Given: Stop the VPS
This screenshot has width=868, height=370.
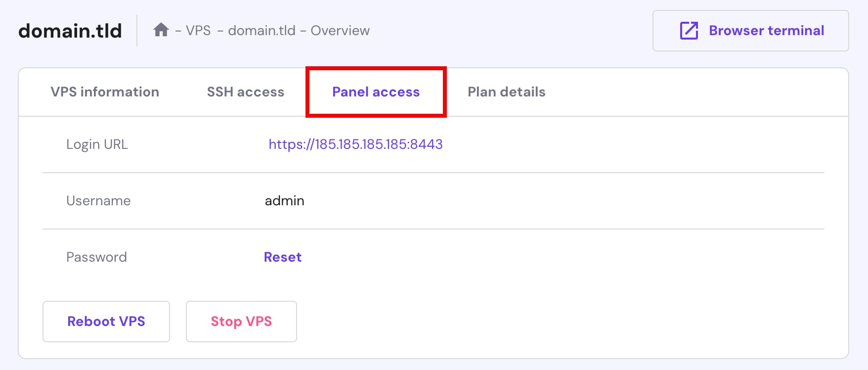Looking at the screenshot, I should coord(241,321).
